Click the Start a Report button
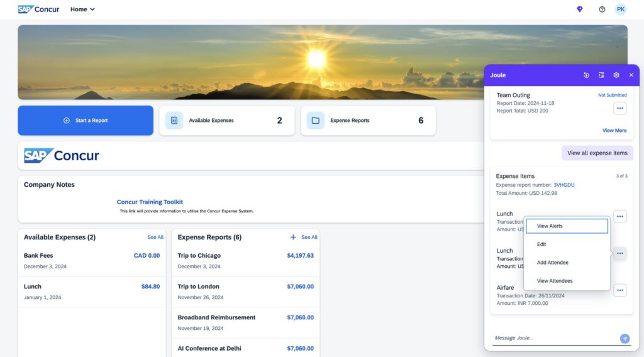 [x=86, y=120]
